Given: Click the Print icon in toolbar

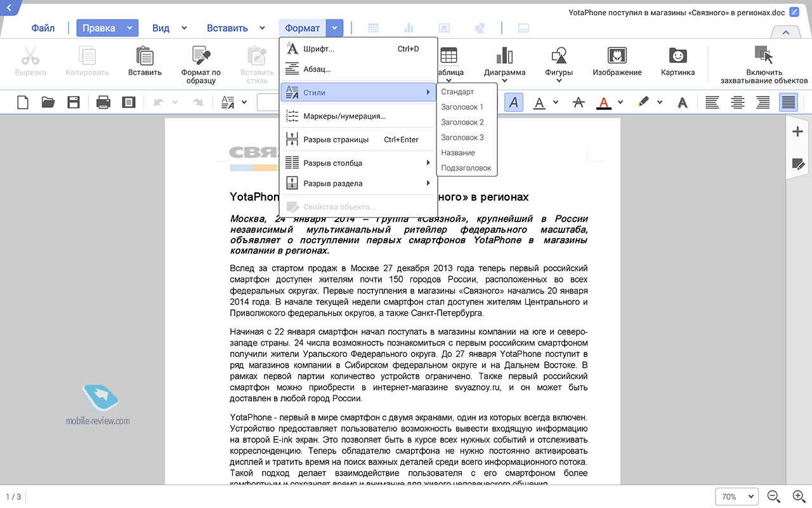Looking at the screenshot, I should pos(103,102).
